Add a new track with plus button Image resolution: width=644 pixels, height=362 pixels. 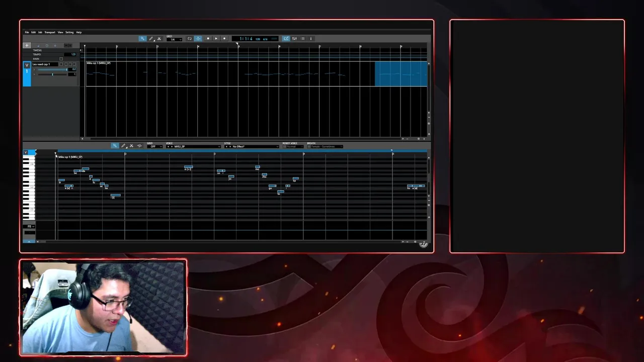27,45
